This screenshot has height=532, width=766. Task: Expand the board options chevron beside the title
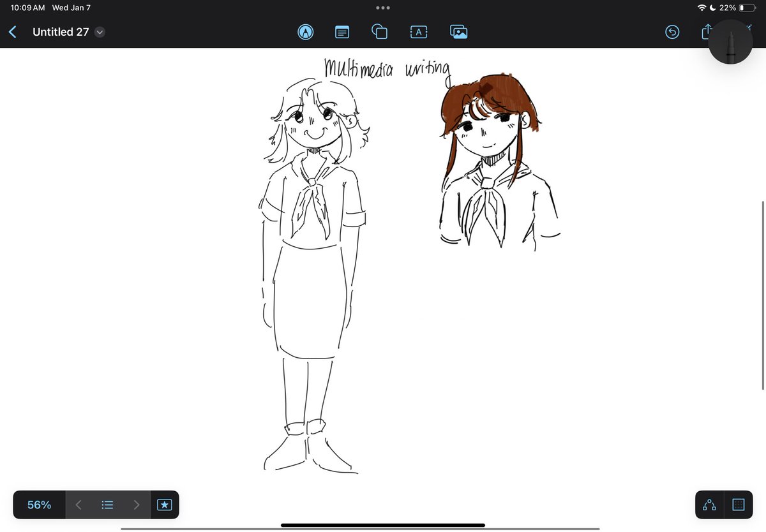(x=100, y=32)
